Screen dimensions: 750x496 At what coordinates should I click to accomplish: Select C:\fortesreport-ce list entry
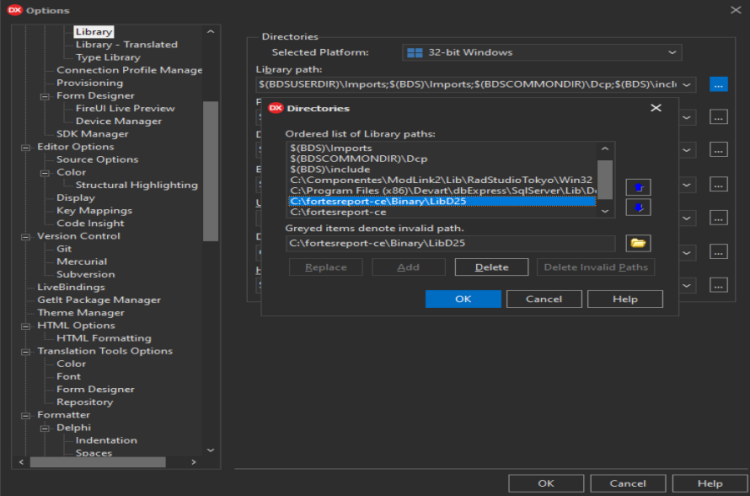point(442,212)
